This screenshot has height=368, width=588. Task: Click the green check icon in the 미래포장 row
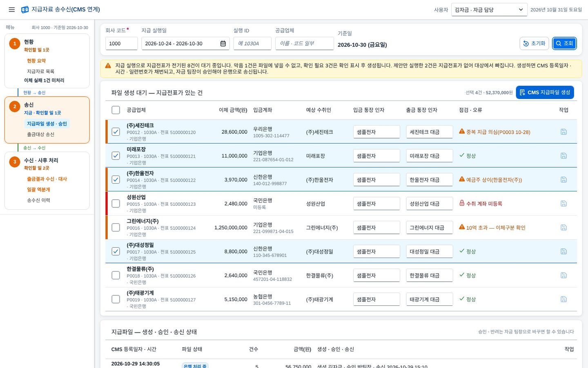click(462, 155)
